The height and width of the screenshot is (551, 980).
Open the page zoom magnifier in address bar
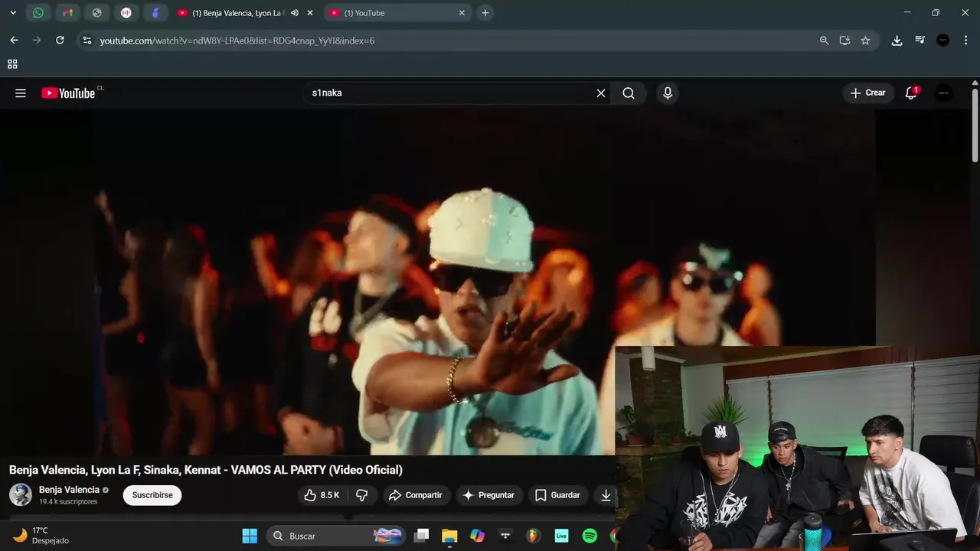point(824,41)
